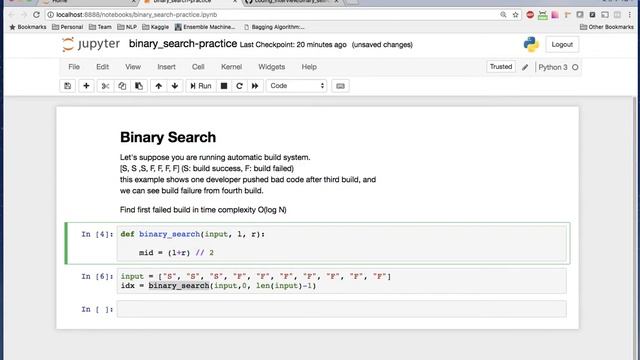Open the File menu

pos(74,67)
